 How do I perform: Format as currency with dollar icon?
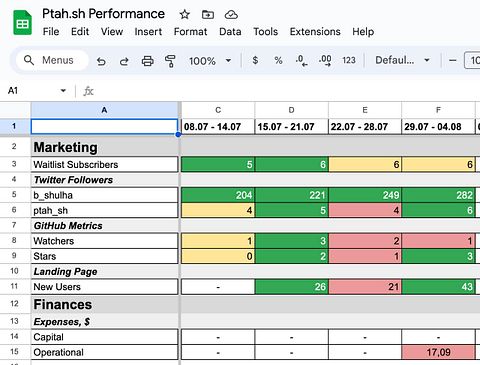[x=255, y=60]
